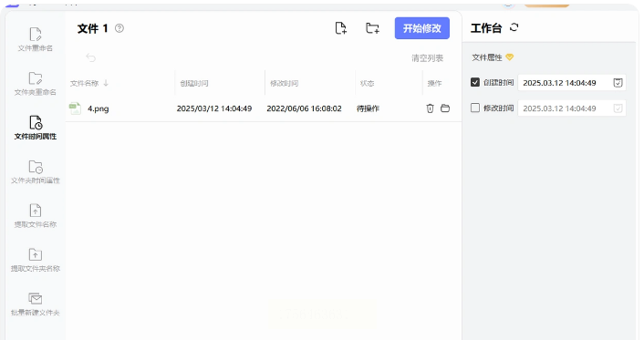644x340 pixels.
Task: Sort by 文件名称 using the arrow
Action: pyautogui.click(x=106, y=83)
